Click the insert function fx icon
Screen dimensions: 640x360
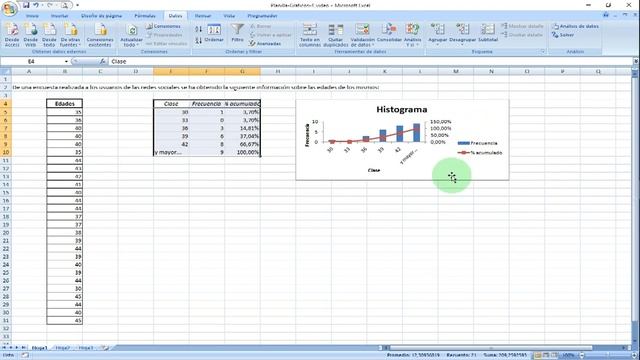pos(102,62)
